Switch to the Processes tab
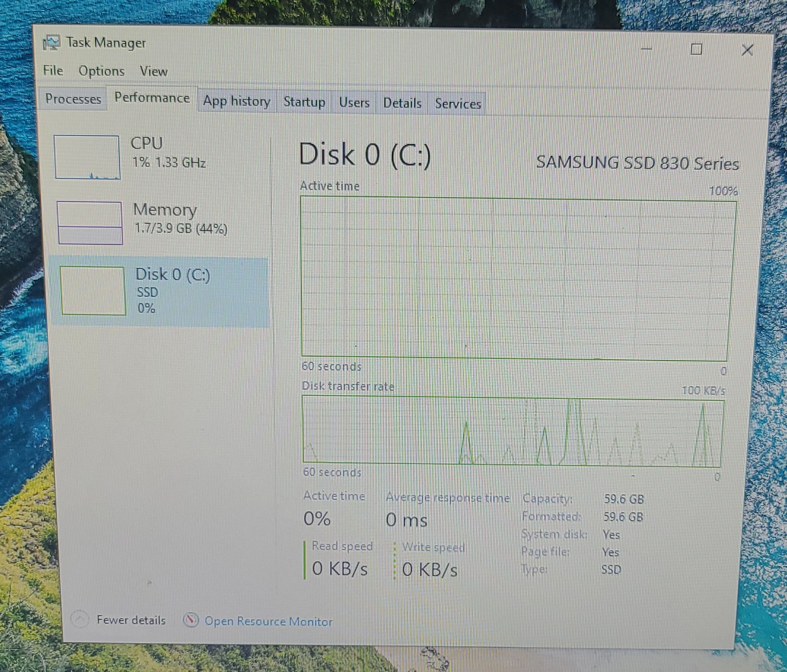 [x=73, y=99]
